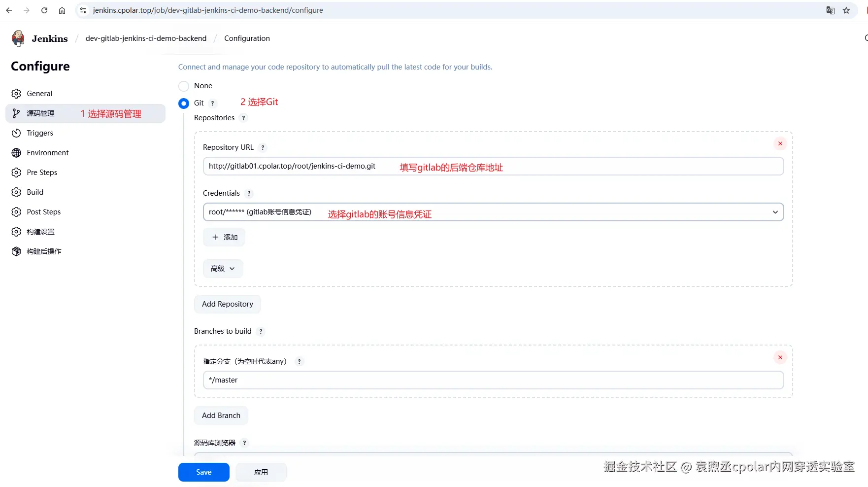Delete the */master branch entry
Screen dimensions: 868x487
tap(780, 357)
